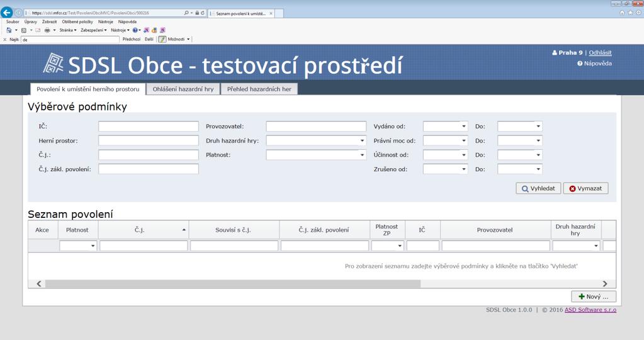Image resolution: width=644 pixels, height=340 pixels.
Task: Open the Právní moc od date dropdown
Action: click(464, 141)
